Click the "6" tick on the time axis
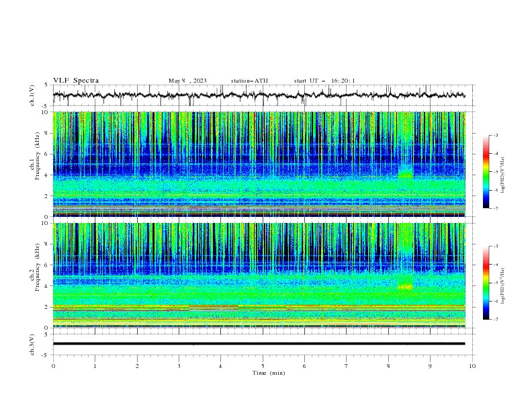This screenshot has width=532, height=411. (304, 366)
